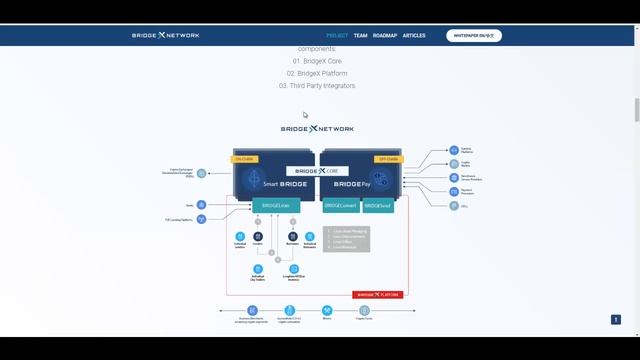640x360 pixels.
Task: Select the BRIDGELoan teal box
Action: tap(276, 205)
